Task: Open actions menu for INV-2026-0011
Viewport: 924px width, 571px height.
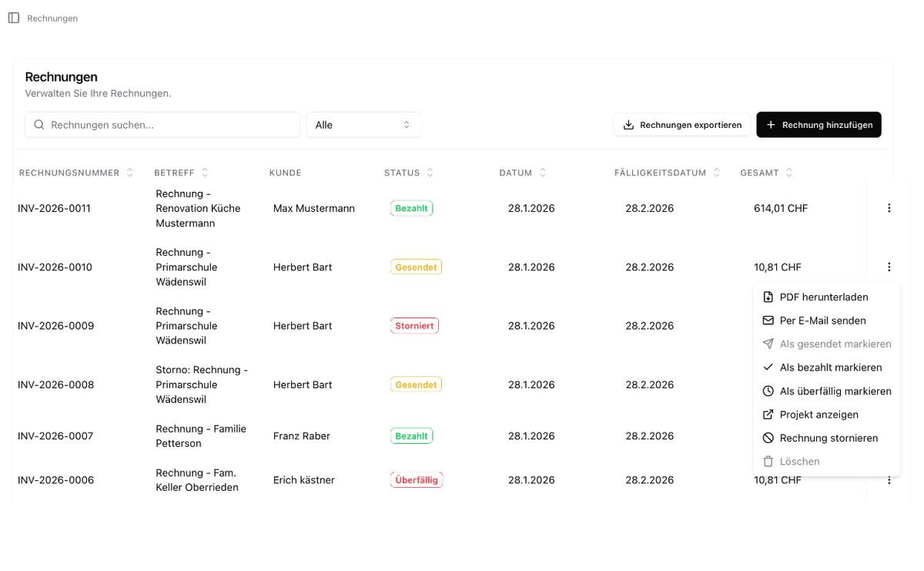Action: pos(889,208)
